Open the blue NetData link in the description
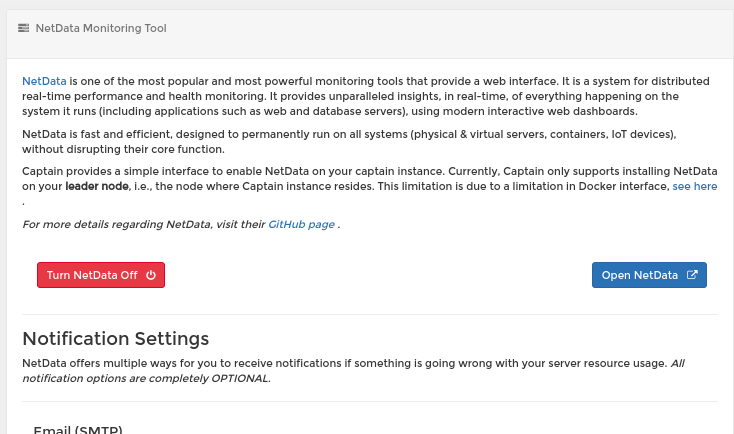 pyautogui.click(x=44, y=81)
